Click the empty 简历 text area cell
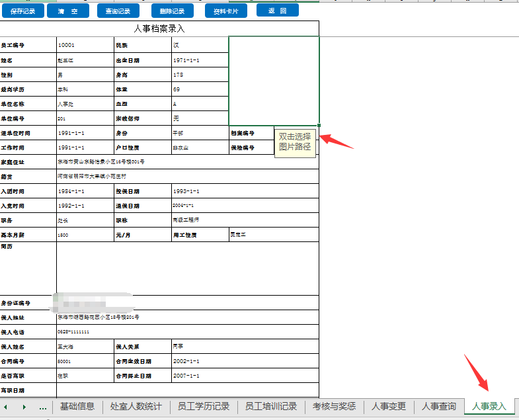This screenshot has width=519, height=420. [188, 269]
